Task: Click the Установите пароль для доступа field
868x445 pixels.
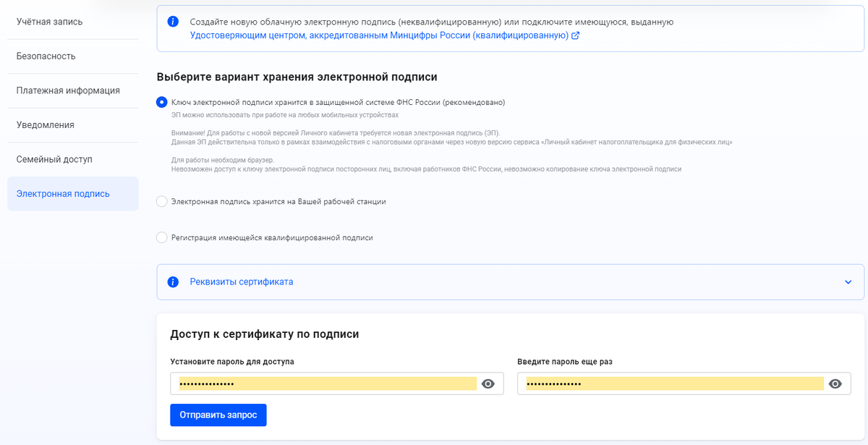Action: [x=325, y=383]
